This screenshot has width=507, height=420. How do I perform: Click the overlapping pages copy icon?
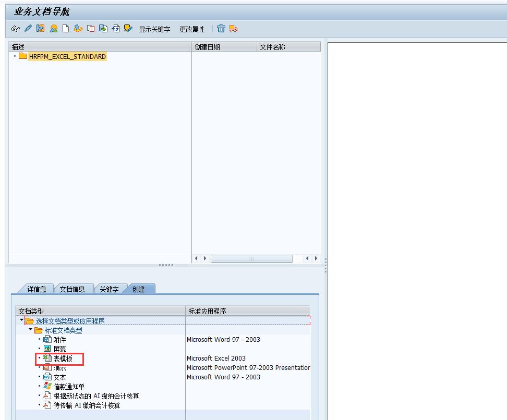tap(91, 29)
